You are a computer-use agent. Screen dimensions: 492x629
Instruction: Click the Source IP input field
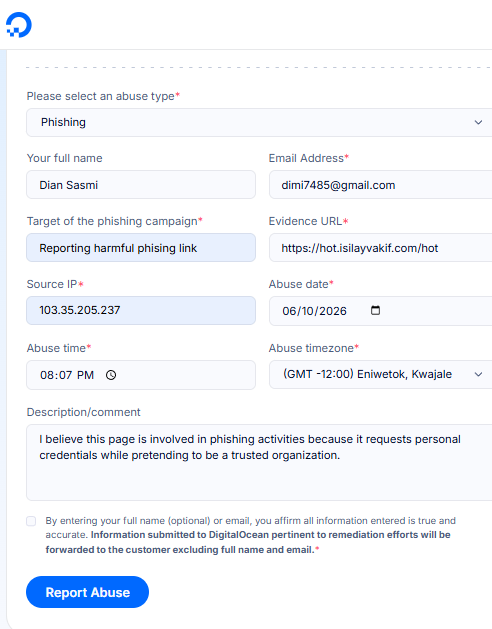141,310
